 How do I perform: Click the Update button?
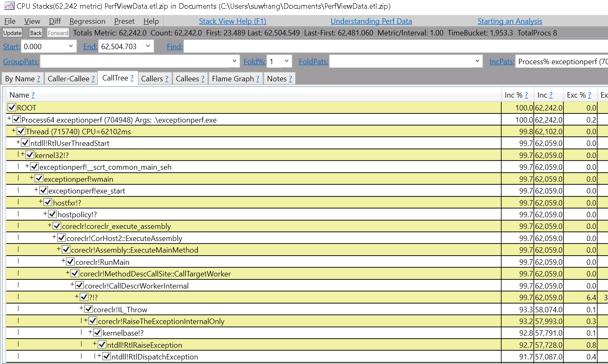[12, 33]
